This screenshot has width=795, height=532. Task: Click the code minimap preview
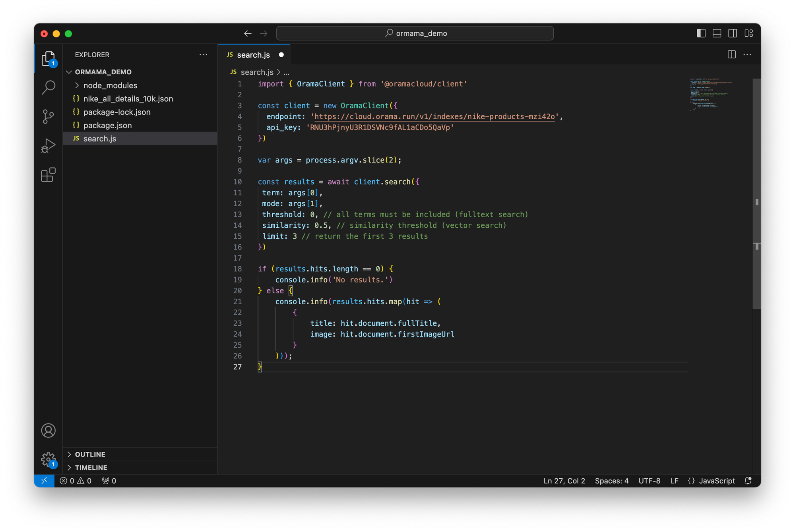point(712,95)
